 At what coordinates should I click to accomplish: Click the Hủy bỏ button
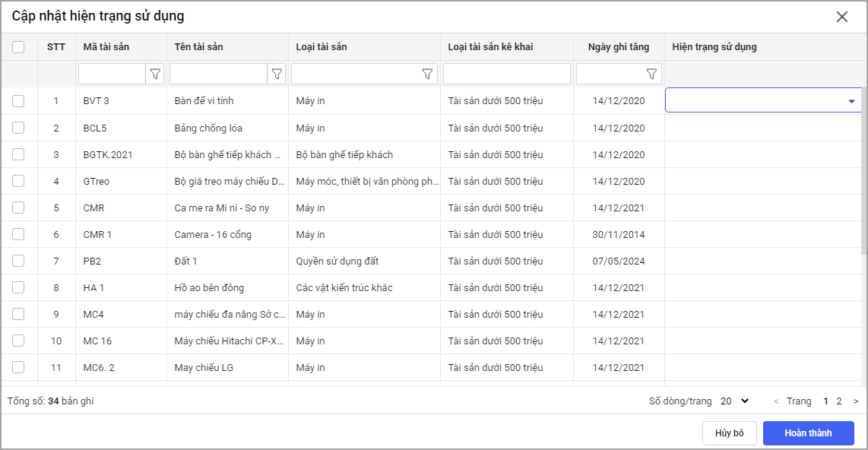point(729,433)
